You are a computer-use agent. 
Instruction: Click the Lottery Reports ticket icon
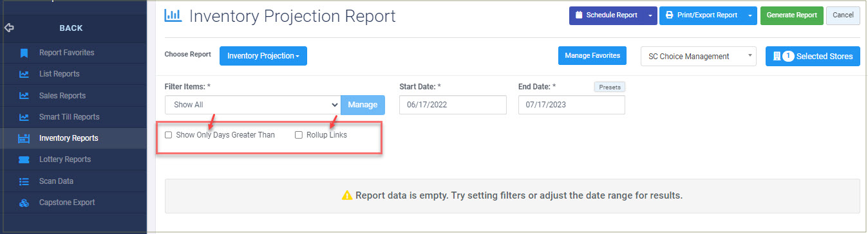24,159
